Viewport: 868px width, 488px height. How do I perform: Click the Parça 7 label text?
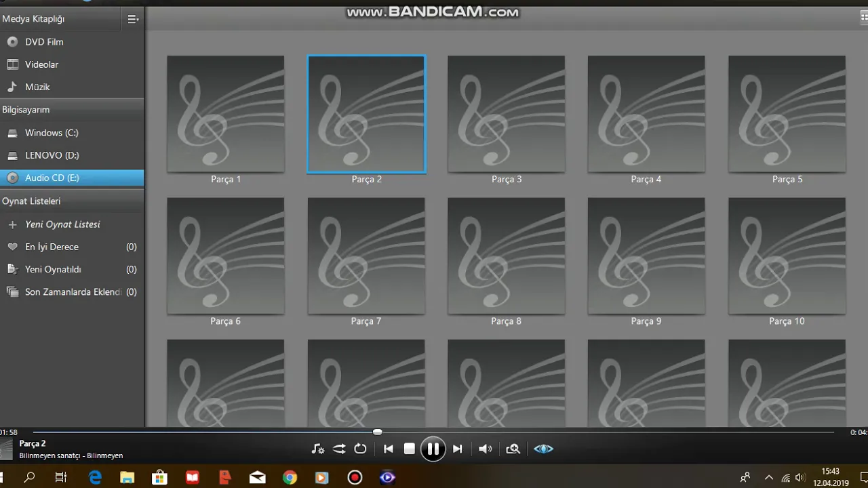(366, 321)
